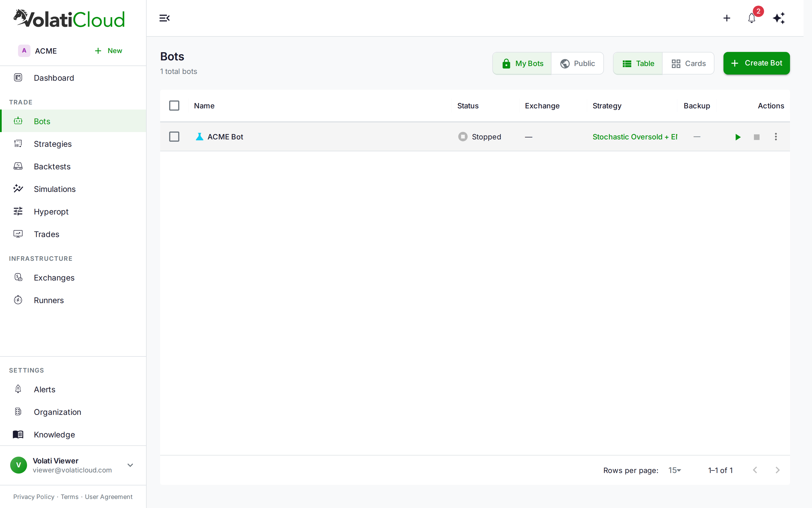Click the Backup column header
Screen dimensions: 812x508
(x=697, y=106)
